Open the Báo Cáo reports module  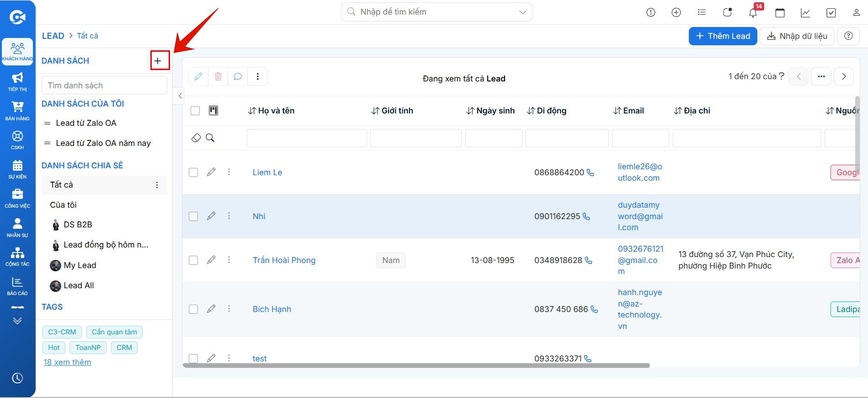[17, 286]
